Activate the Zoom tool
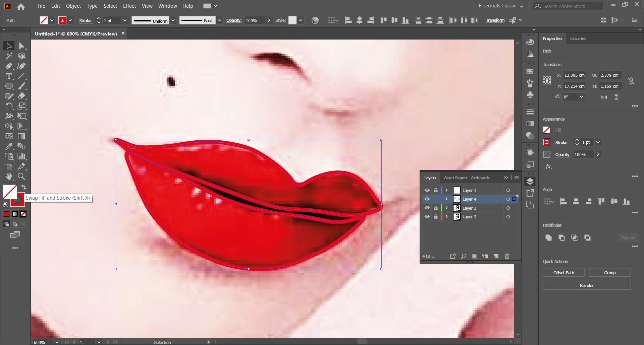Screen dimensions: 644x345 [22, 177]
